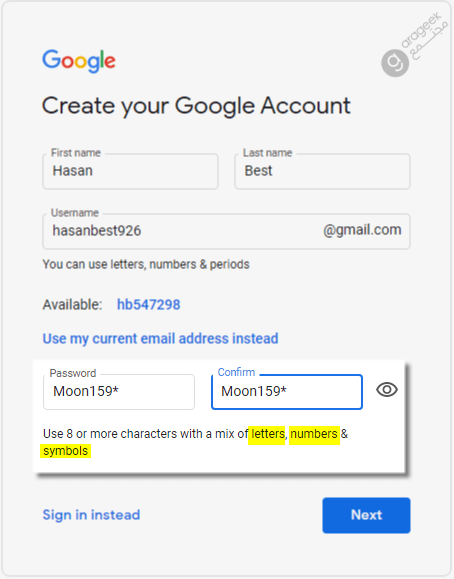Click the Sign in instead link

91,515
